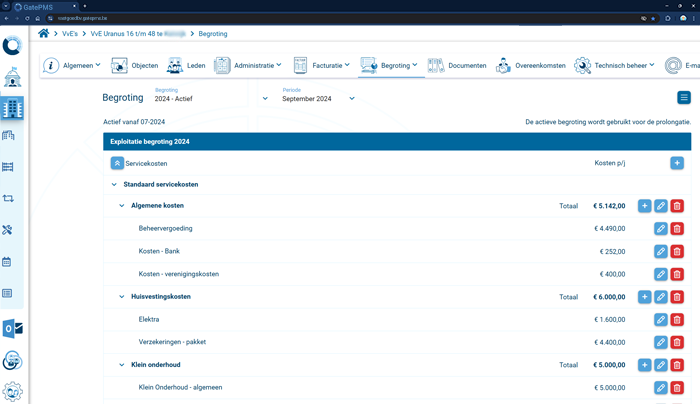Delete the Beheervergoeding row
Viewport: 700px width, 404px height.
pyautogui.click(x=677, y=229)
